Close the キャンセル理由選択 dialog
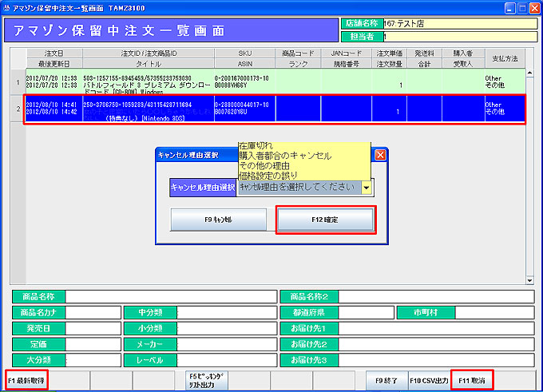The height and width of the screenshot is (392, 543). click(x=380, y=155)
